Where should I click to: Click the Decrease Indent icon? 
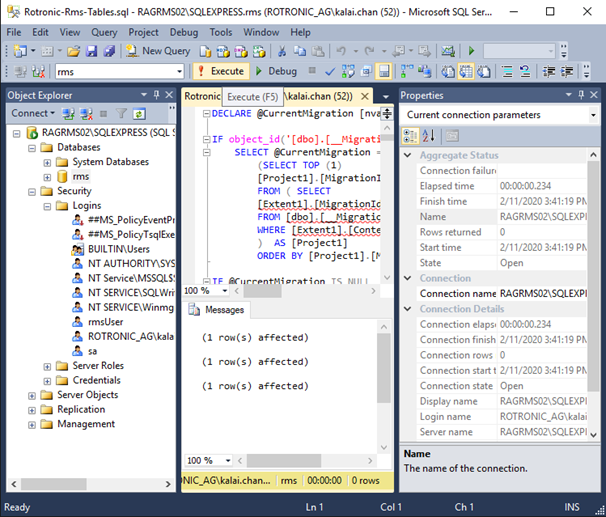pos(549,72)
